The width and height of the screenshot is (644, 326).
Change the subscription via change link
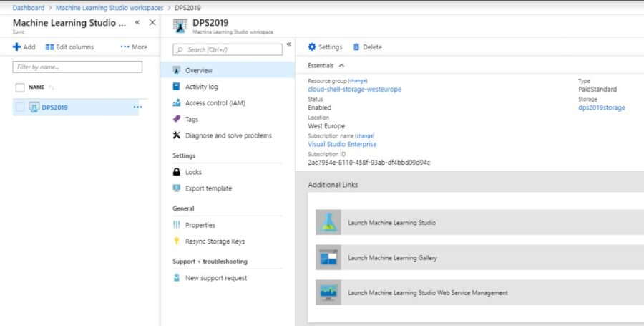(x=365, y=135)
